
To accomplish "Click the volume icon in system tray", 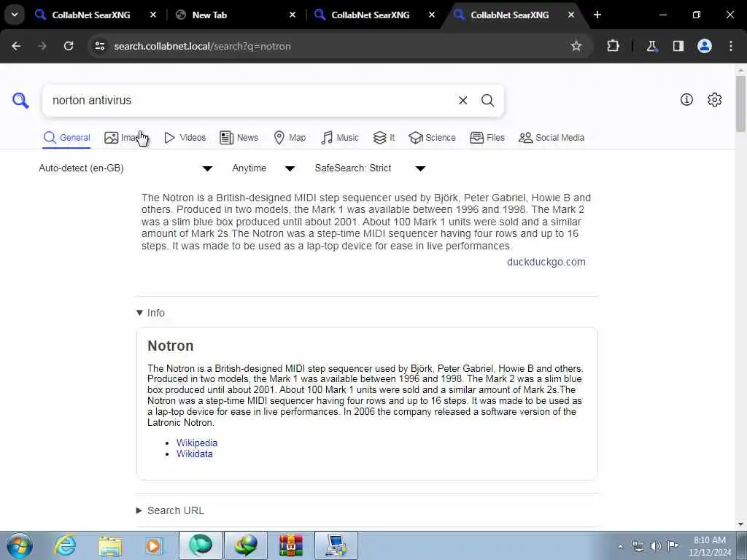I will coord(655,546).
